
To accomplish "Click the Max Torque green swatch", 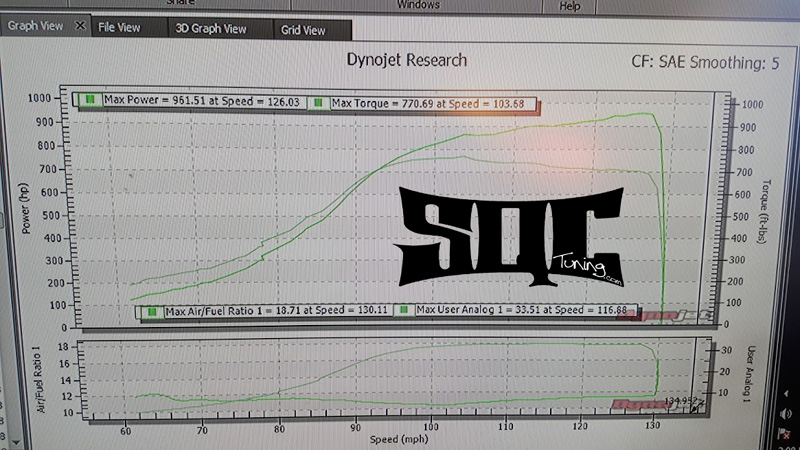I will click(x=318, y=103).
